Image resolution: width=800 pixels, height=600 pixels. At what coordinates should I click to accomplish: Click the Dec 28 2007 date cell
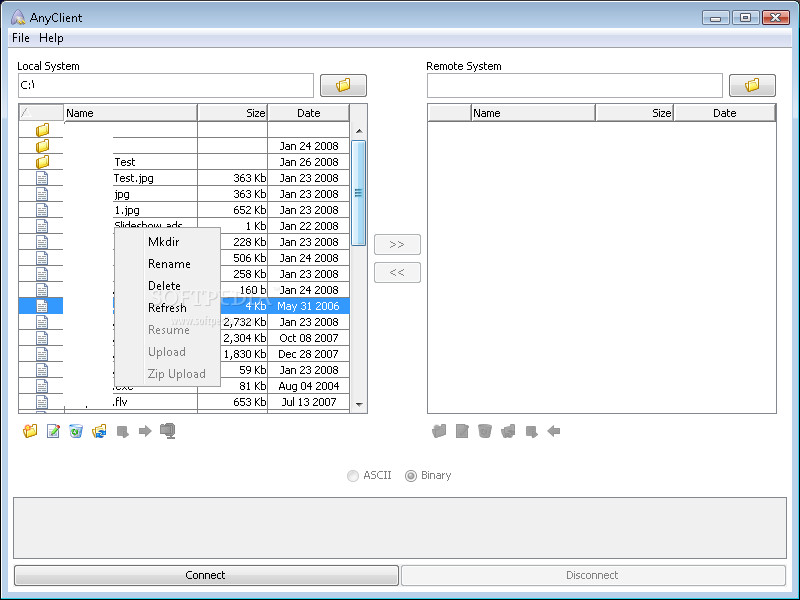(x=309, y=354)
